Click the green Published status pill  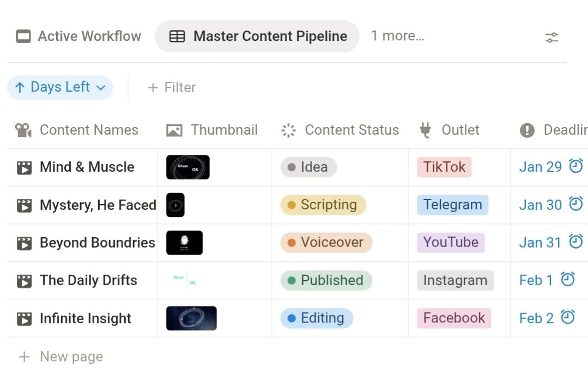(x=325, y=280)
